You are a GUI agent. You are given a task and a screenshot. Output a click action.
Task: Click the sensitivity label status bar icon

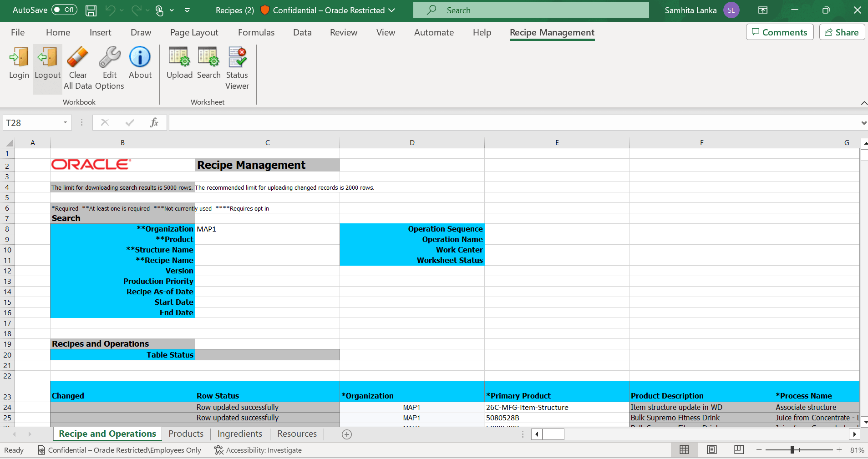(x=41, y=450)
